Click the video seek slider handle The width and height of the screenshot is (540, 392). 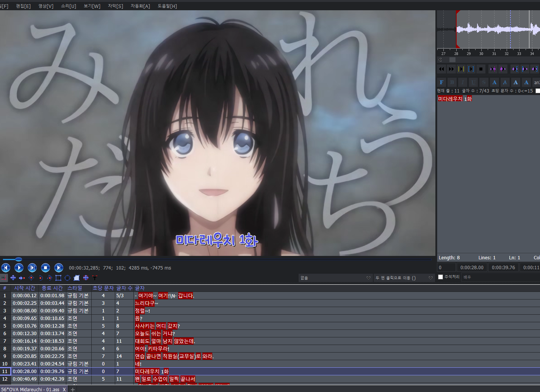point(18,259)
